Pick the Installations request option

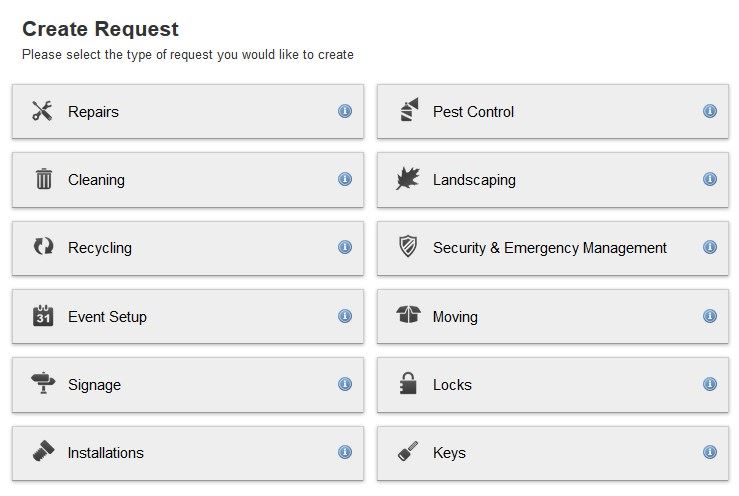[105, 453]
